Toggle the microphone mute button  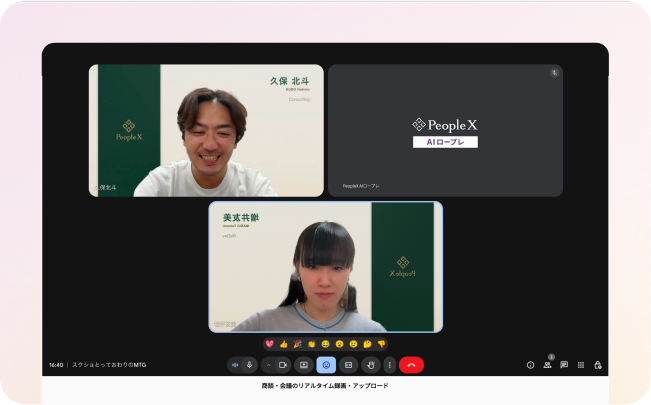250,365
